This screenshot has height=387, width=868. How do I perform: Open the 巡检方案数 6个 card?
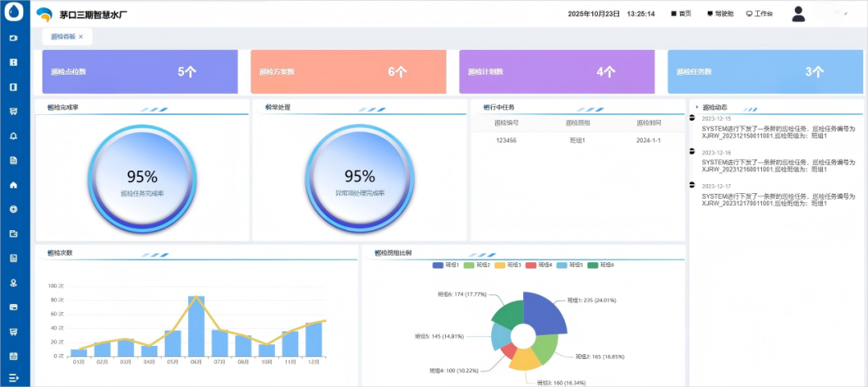click(348, 72)
